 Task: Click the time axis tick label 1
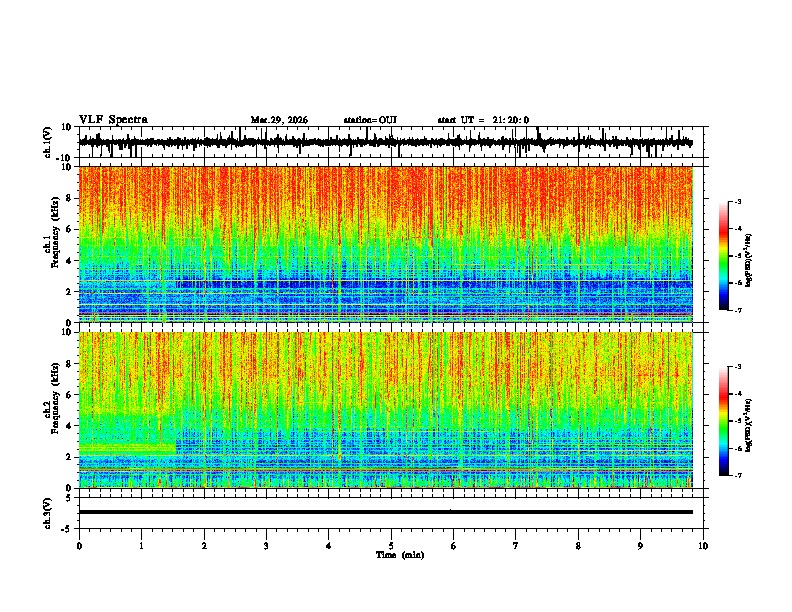coord(141,546)
